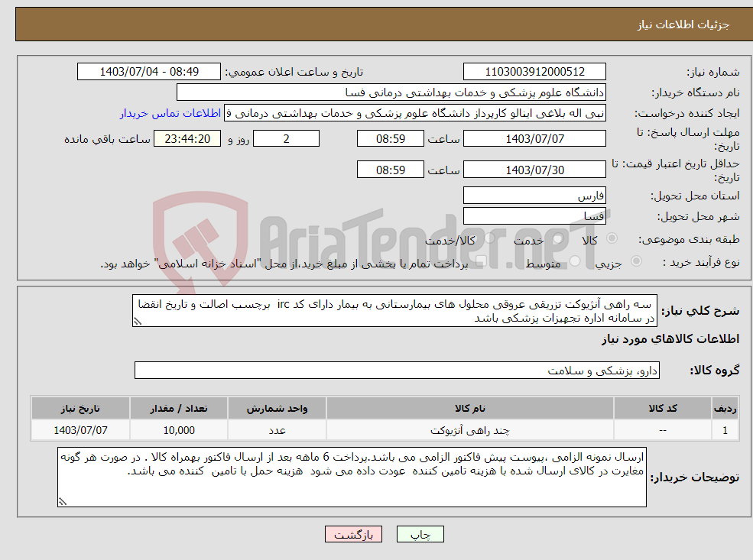Click the ردیف column header
This screenshot has width=753, height=560.
tap(725, 409)
